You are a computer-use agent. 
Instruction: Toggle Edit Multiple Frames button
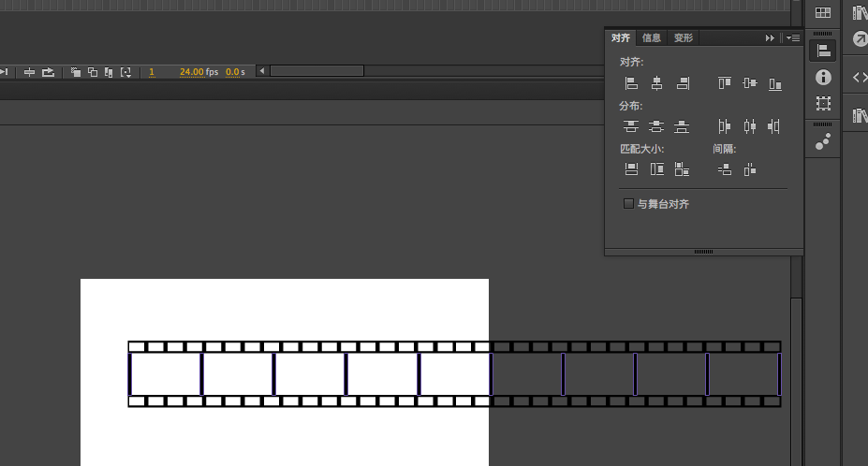pyautogui.click(x=109, y=72)
